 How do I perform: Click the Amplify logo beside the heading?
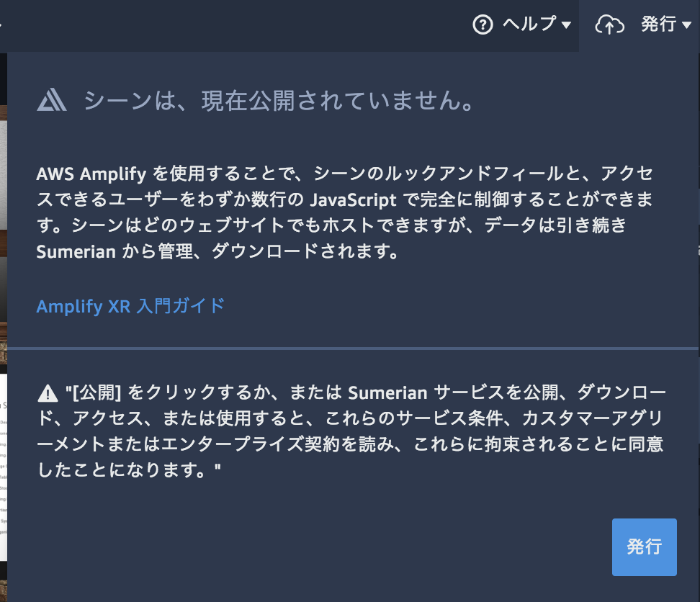pos(52,100)
